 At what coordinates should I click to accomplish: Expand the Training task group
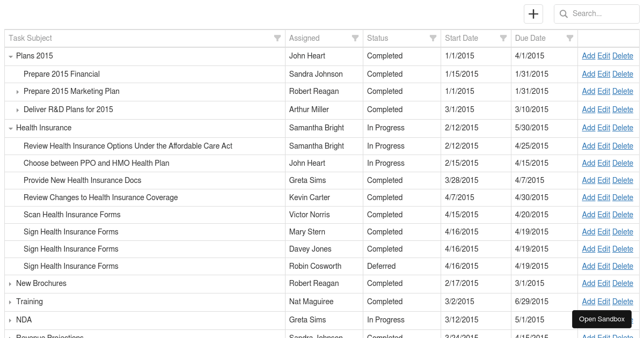(10, 302)
